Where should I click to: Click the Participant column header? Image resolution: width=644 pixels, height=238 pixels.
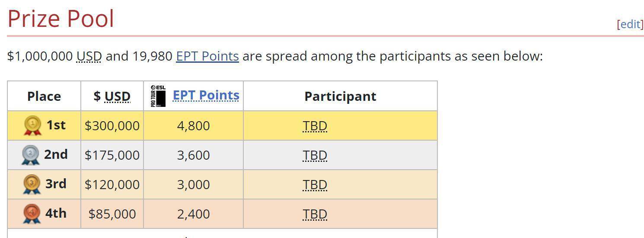[x=340, y=96]
